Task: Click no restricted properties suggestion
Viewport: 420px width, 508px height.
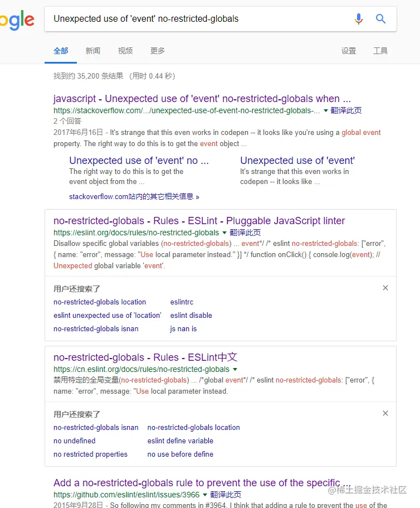Action: (x=90, y=454)
